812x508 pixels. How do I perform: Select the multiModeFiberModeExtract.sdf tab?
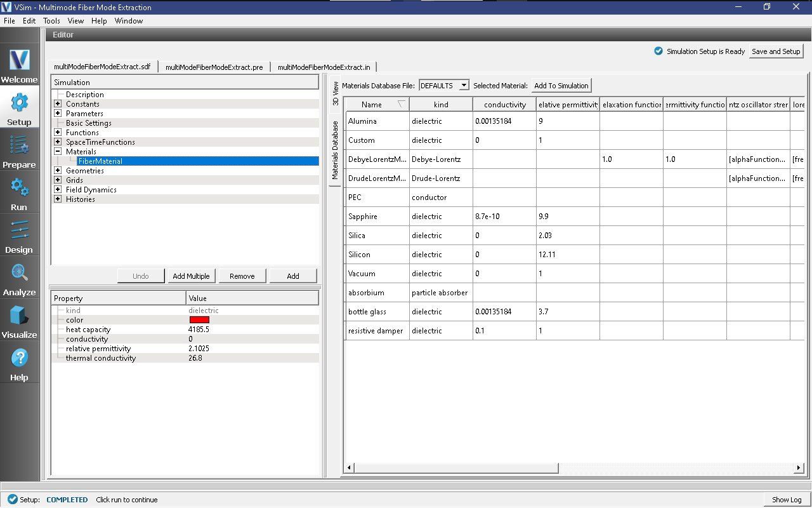(x=102, y=66)
